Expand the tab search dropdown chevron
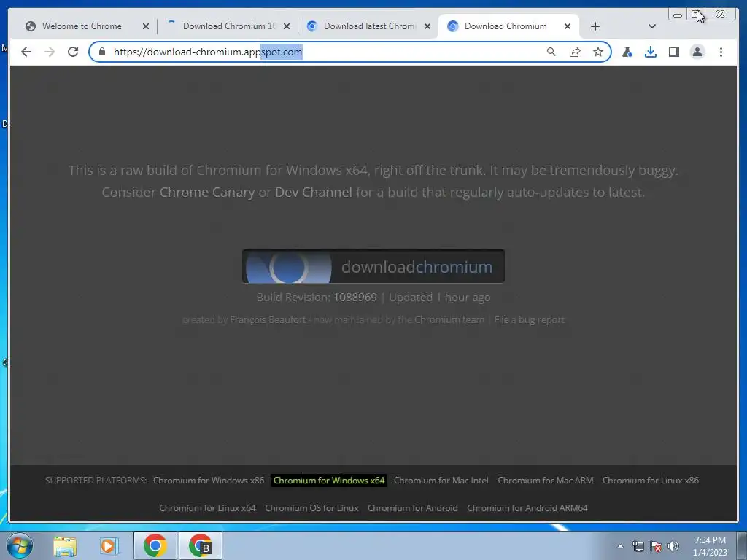The width and height of the screenshot is (747, 560). pyautogui.click(x=652, y=26)
